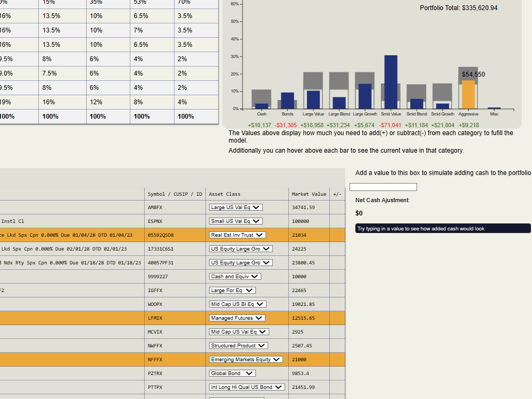Image resolution: width=532 pixels, height=399 pixels.
Task: Open the Asset Class dropdown for AMBFX
Action: pos(236,207)
